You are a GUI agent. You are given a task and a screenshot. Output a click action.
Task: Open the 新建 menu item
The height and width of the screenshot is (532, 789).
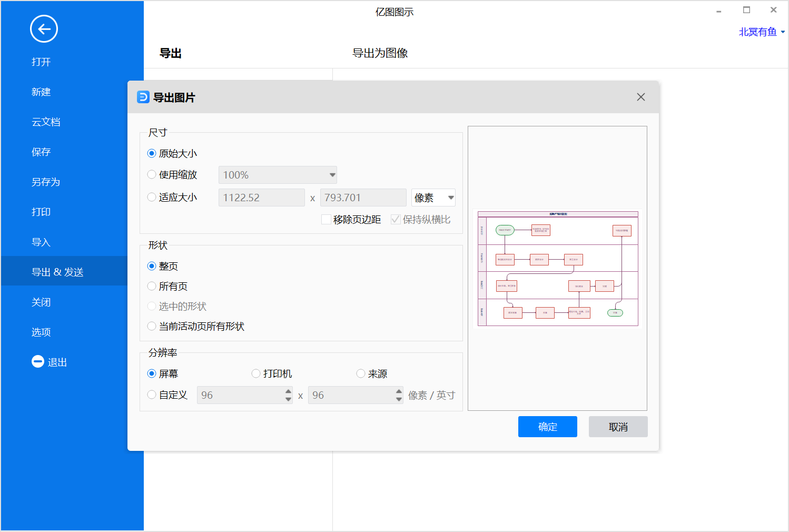(41, 92)
